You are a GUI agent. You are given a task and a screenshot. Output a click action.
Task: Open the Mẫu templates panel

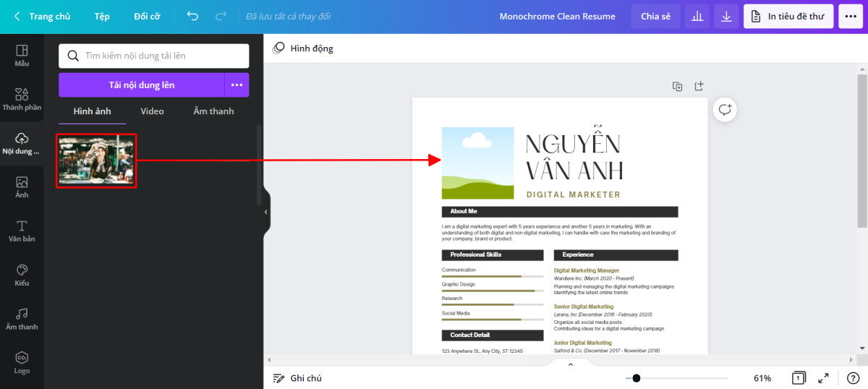click(22, 56)
